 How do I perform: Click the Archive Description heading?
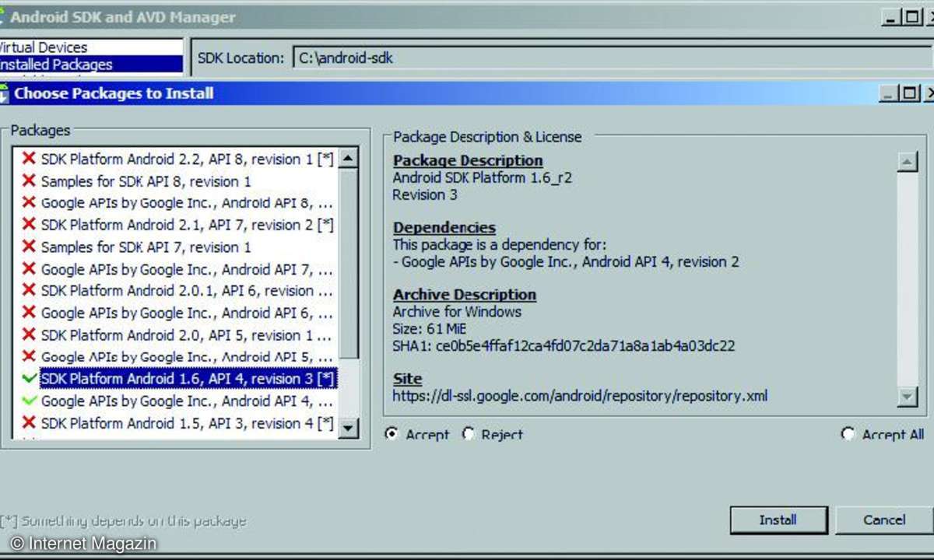coord(465,295)
